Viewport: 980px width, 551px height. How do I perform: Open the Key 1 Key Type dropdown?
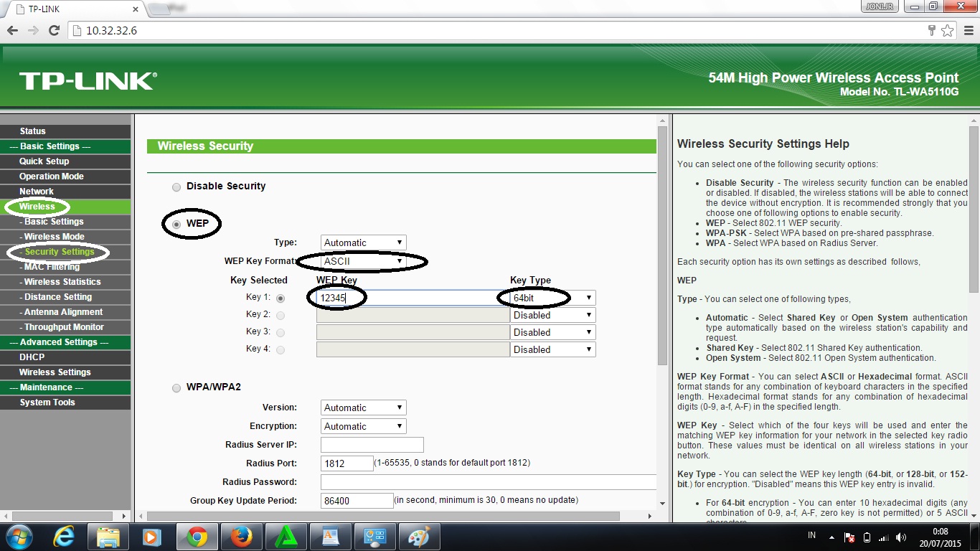(553, 298)
